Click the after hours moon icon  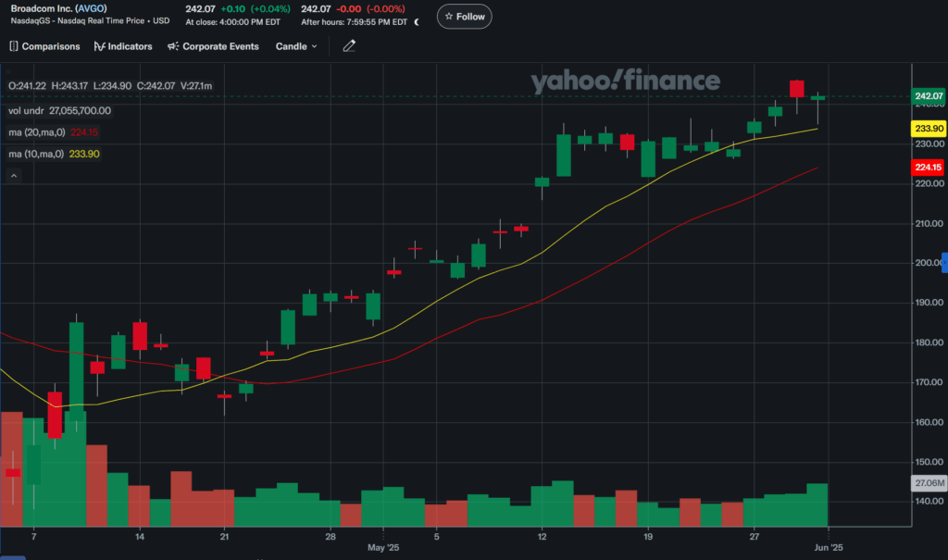[x=417, y=22]
